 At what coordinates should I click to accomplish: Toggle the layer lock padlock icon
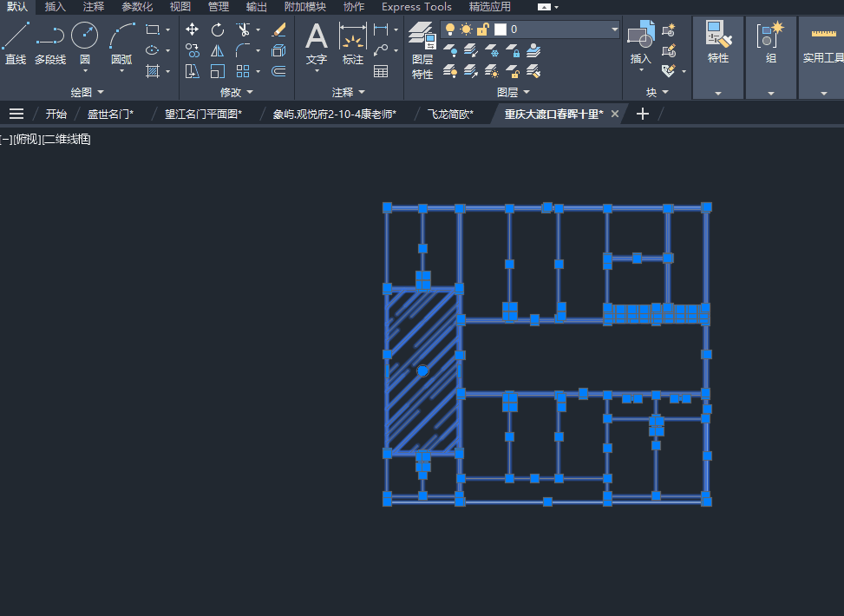coord(483,29)
